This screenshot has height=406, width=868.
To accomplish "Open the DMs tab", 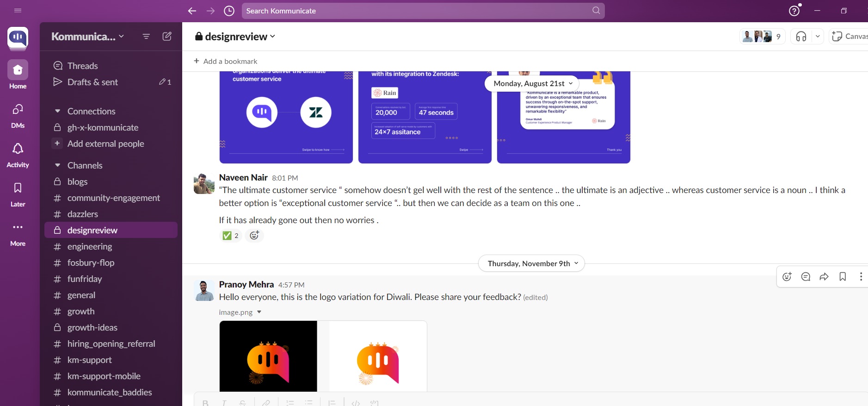I will pos(18,115).
